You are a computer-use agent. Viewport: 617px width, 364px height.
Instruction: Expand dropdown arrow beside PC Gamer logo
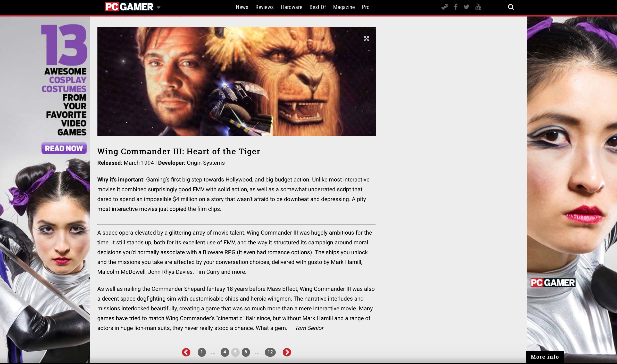pyautogui.click(x=159, y=7)
